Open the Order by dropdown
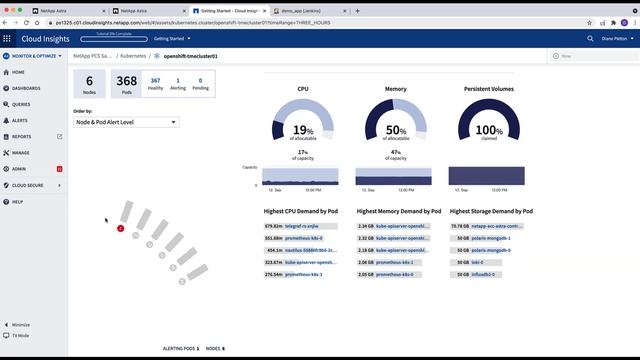 [126, 122]
